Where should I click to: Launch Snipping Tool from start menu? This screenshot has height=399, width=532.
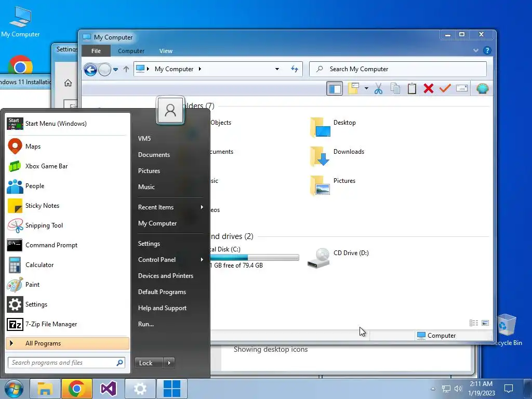68,225
